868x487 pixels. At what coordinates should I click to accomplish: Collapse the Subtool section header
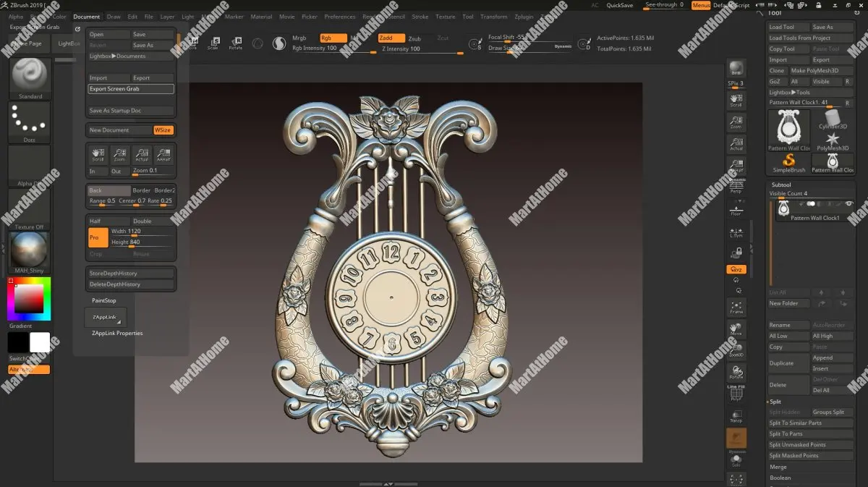(781, 185)
